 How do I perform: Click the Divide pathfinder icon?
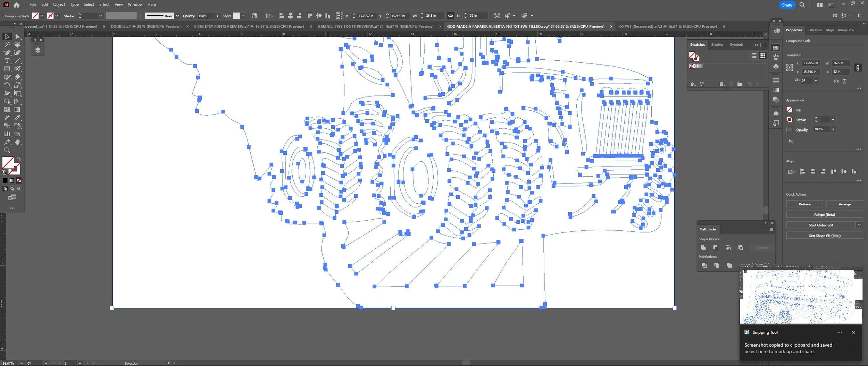pyautogui.click(x=704, y=265)
